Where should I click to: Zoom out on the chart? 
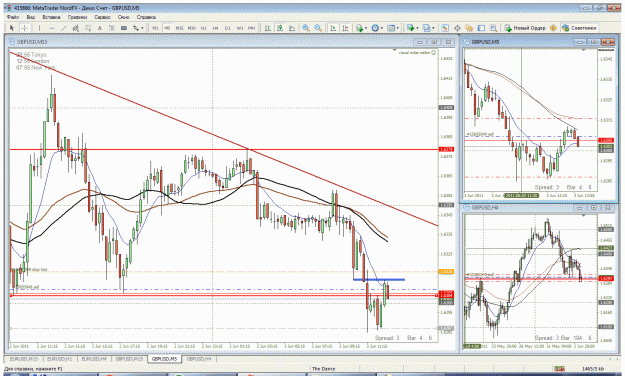[318, 28]
